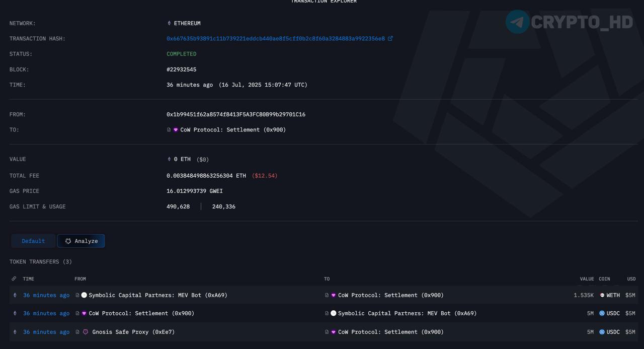Select the 1.535K WETH value cell
The image size is (644, 349).
(584, 295)
